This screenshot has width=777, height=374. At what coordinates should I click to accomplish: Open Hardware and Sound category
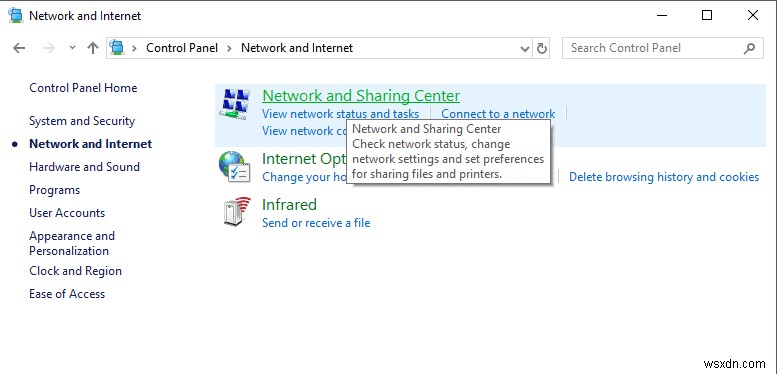coord(84,167)
